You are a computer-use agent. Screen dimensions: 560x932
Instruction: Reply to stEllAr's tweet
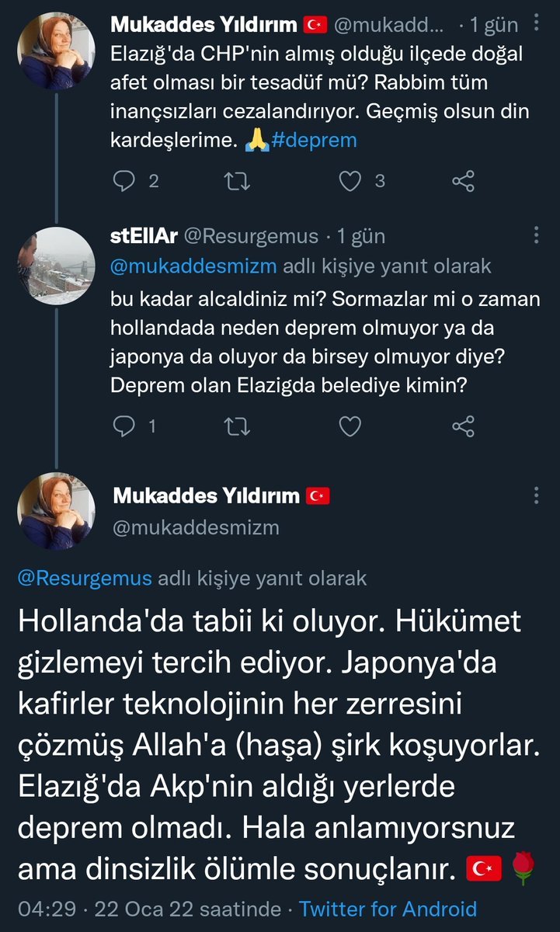125,426
